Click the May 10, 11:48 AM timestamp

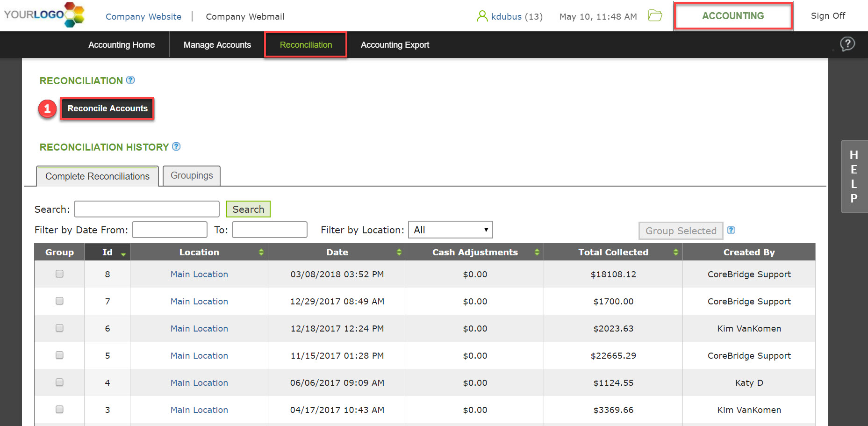[x=598, y=16]
